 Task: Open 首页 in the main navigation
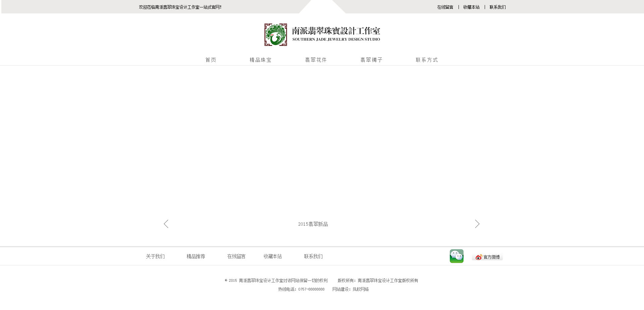click(x=211, y=60)
